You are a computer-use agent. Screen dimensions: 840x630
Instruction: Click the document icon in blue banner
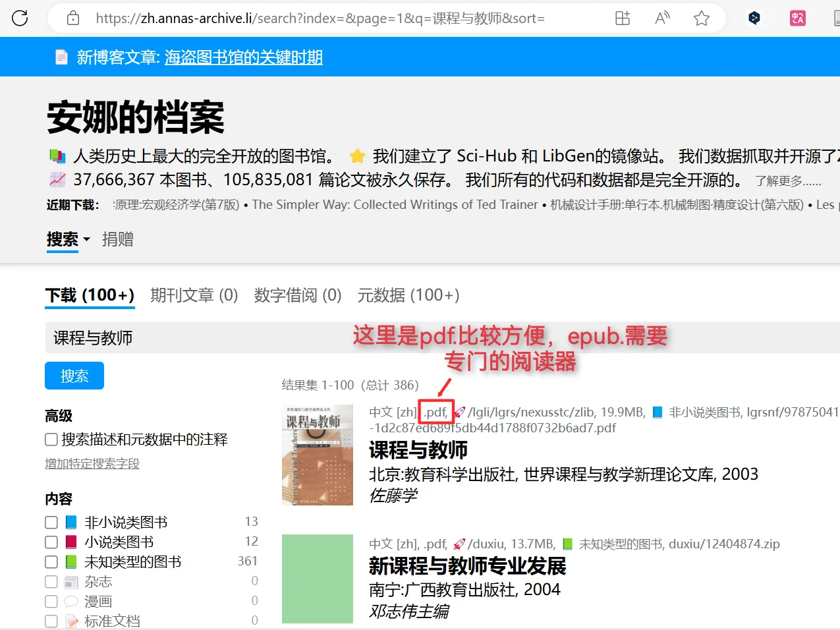click(x=61, y=57)
